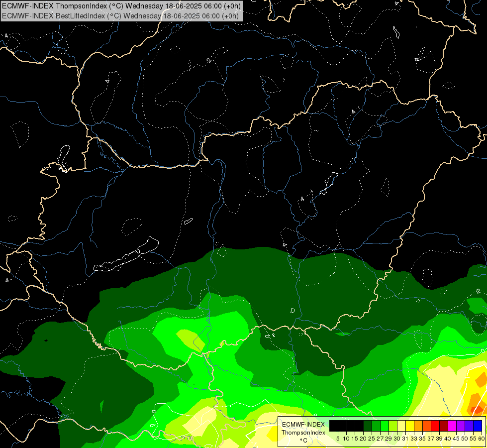Viewport: 487px width, 448px height.
Task: Click the 'ECMWF-INDEX' label inside the legend
Action: click(x=303, y=425)
